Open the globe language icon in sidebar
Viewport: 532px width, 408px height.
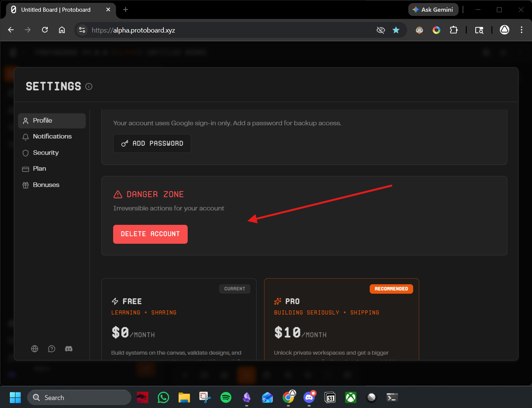(x=35, y=349)
